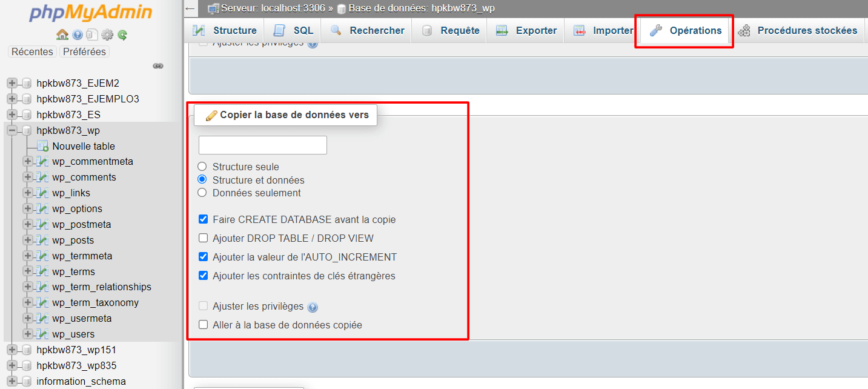This screenshot has height=389, width=868.
Task: Expand the wp_comments table node
Action: [x=27, y=178]
